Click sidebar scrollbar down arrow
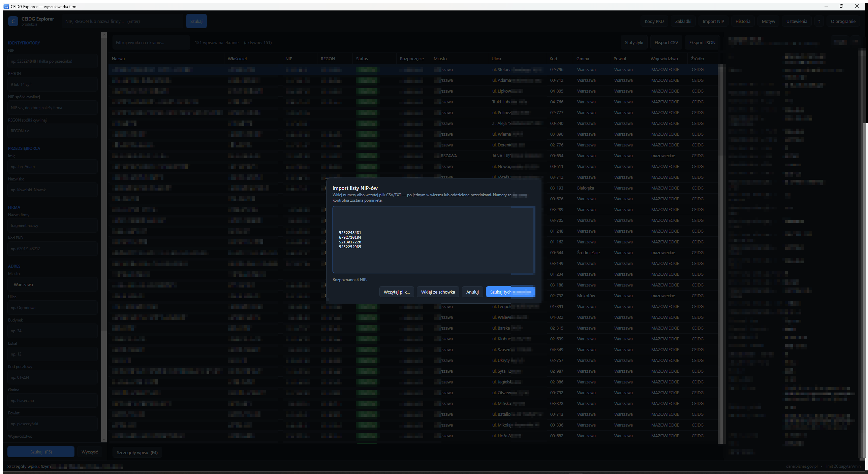The height and width of the screenshot is (474, 868). coord(104,439)
